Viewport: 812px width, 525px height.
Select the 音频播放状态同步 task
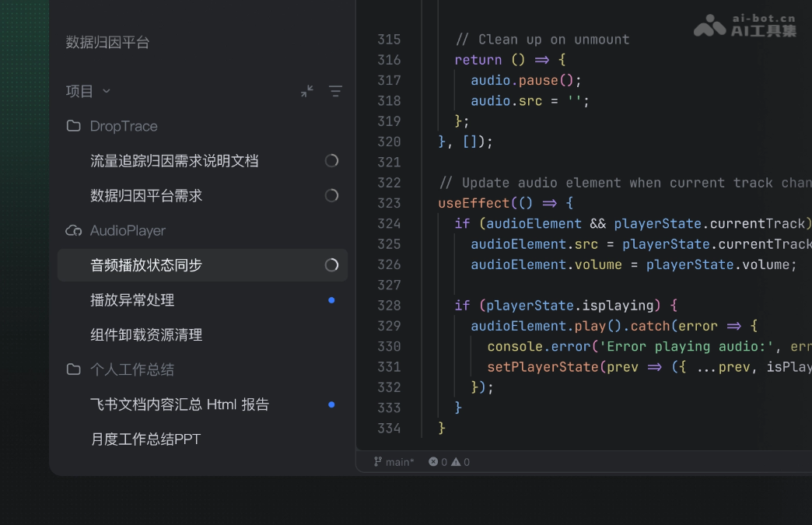tap(202, 265)
